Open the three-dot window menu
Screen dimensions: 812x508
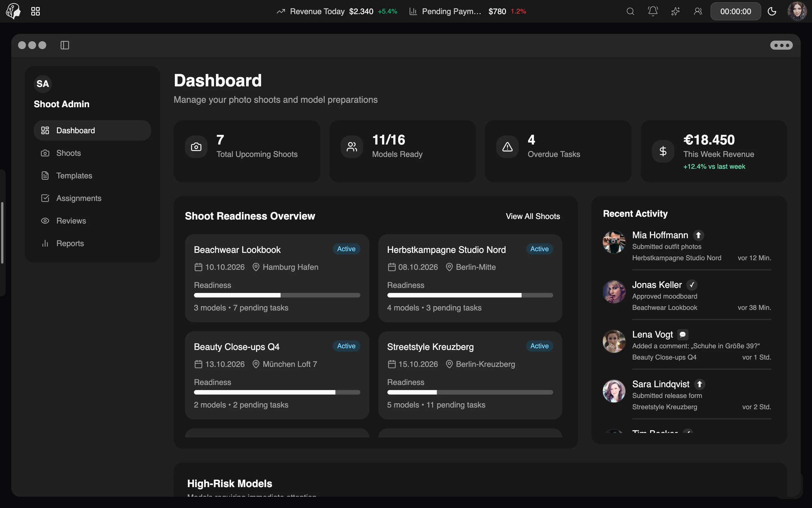(782, 45)
